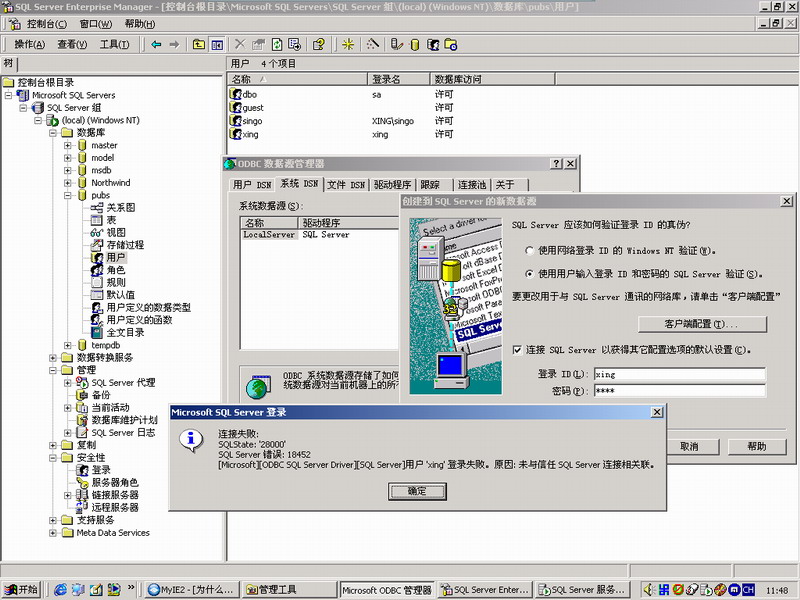Sort users by 登录名 column header
This screenshot has width=800, height=600.
(399, 80)
